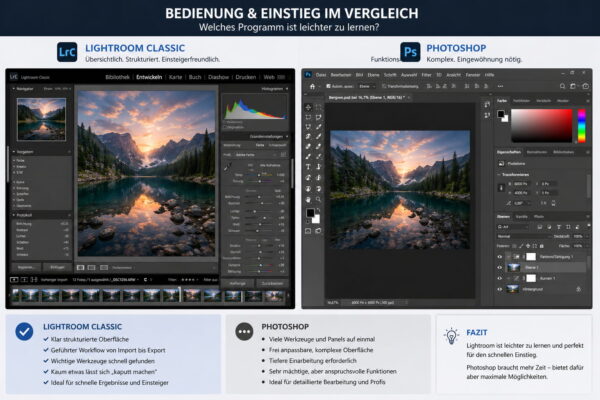Toggle the lower checkbox under Lightroom histogram

[225, 127]
